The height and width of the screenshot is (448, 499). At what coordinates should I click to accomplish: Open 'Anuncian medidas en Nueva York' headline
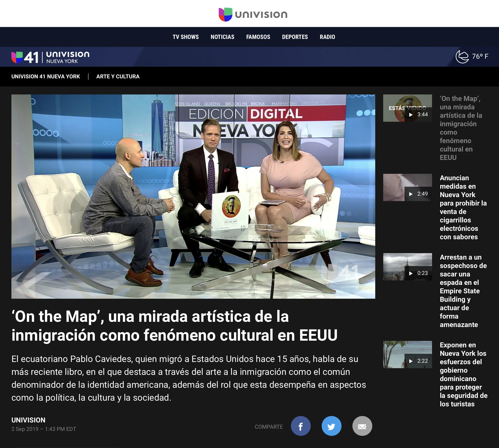tap(463, 207)
